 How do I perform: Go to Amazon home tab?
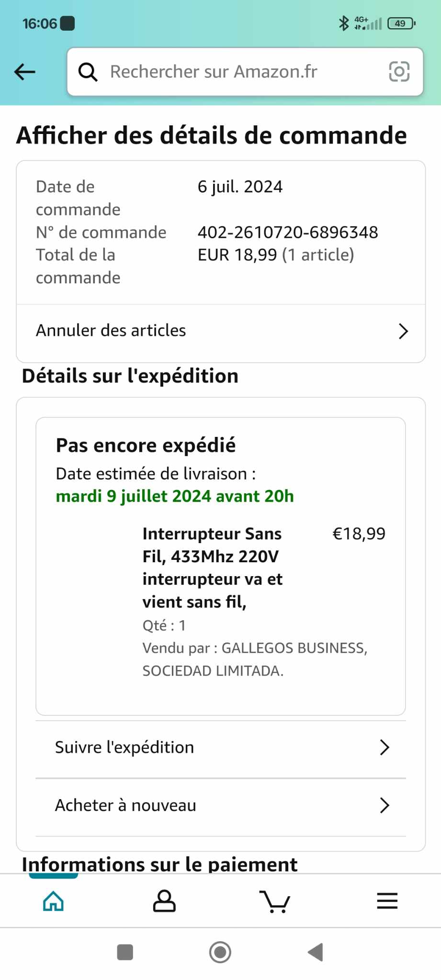[x=53, y=902]
